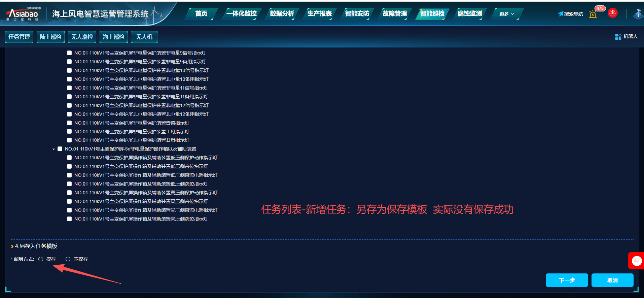The height and width of the screenshot is (298, 644).
Task: Check the parent 5n非电量保护操作箱 group checkbox
Action: point(60,149)
